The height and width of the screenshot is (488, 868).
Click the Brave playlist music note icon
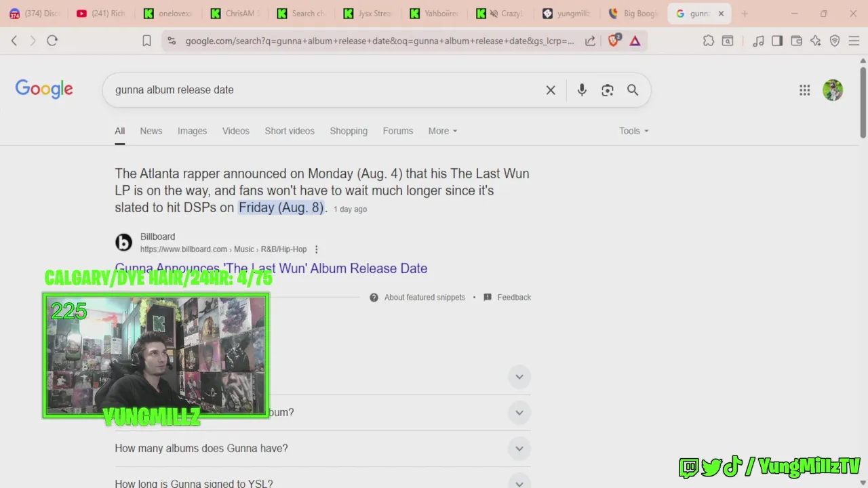click(758, 41)
